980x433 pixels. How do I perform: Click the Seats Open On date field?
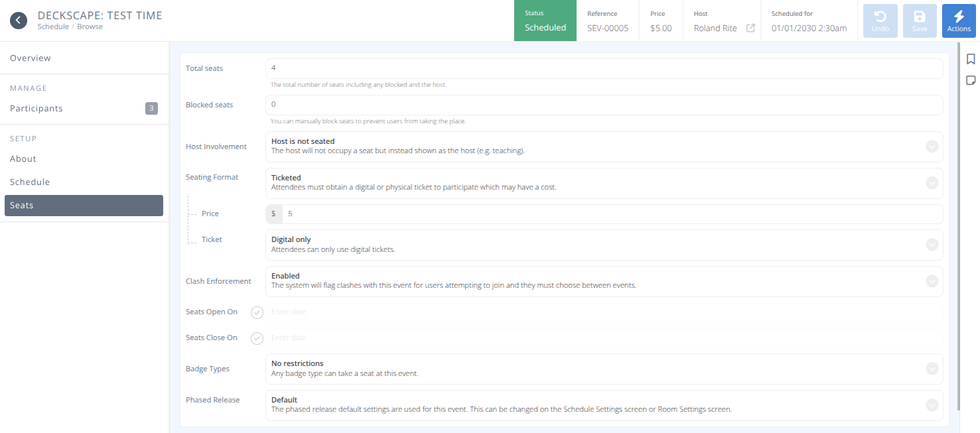pyautogui.click(x=604, y=312)
